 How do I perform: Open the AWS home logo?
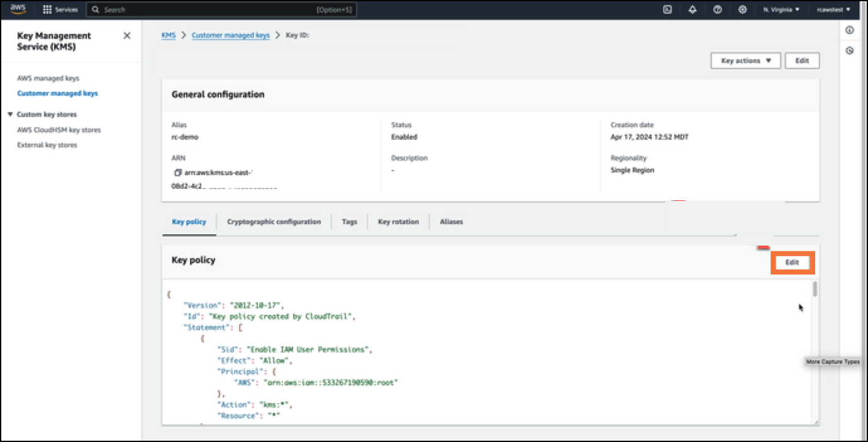(x=18, y=9)
